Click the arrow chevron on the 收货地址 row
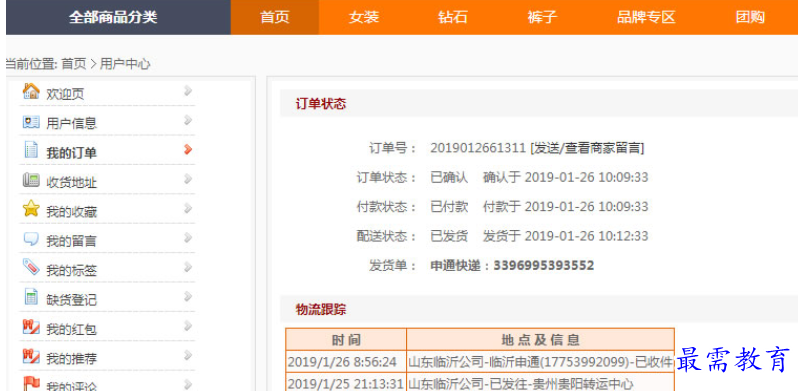 pos(188,179)
